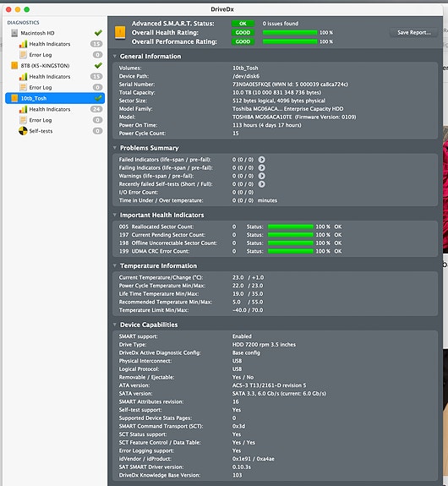This screenshot has height=486, width=448.
Task: Collapse the Device Capabilities section
Action: tap(115, 325)
